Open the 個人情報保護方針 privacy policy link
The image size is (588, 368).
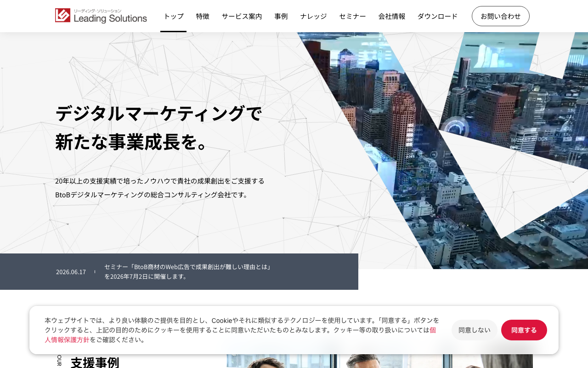tap(67, 339)
